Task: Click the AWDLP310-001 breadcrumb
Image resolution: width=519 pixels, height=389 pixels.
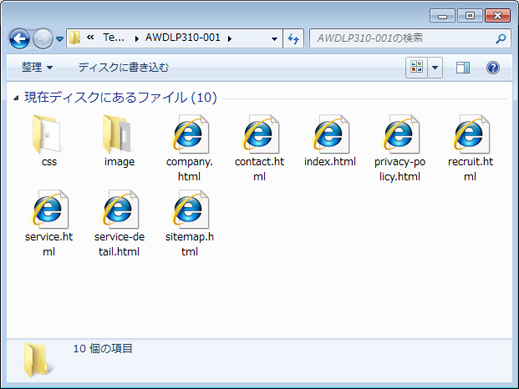Action: 183,38
